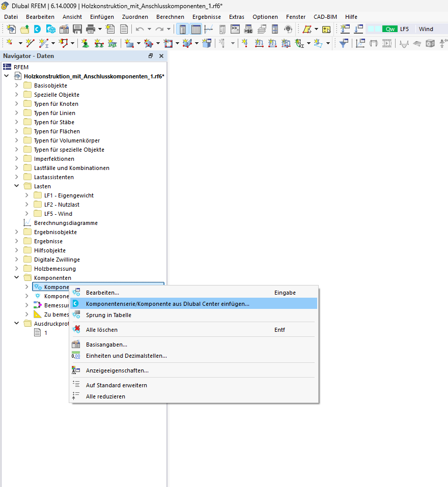Close the Navigator - Daten panel
Image resolution: width=448 pixels, height=487 pixels.
coord(161,56)
